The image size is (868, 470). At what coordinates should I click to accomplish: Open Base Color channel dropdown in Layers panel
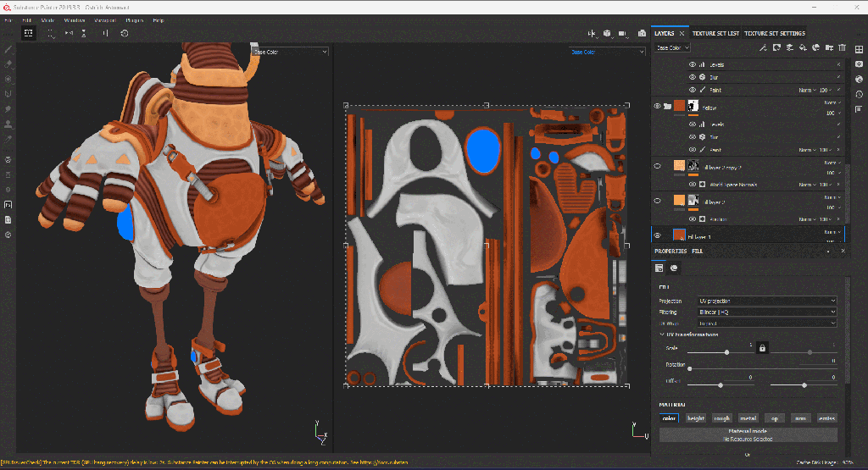coord(672,47)
